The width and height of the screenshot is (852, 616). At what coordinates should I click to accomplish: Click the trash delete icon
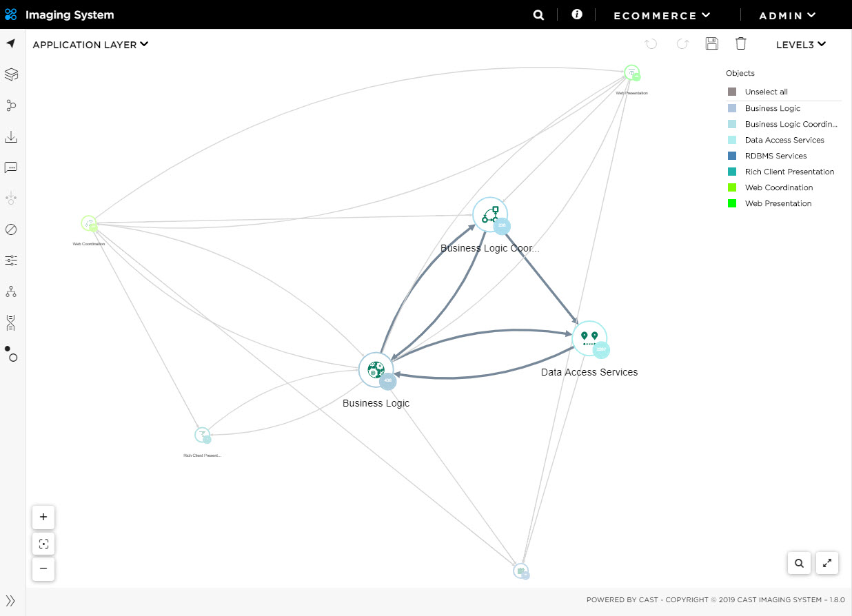tap(740, 44)
